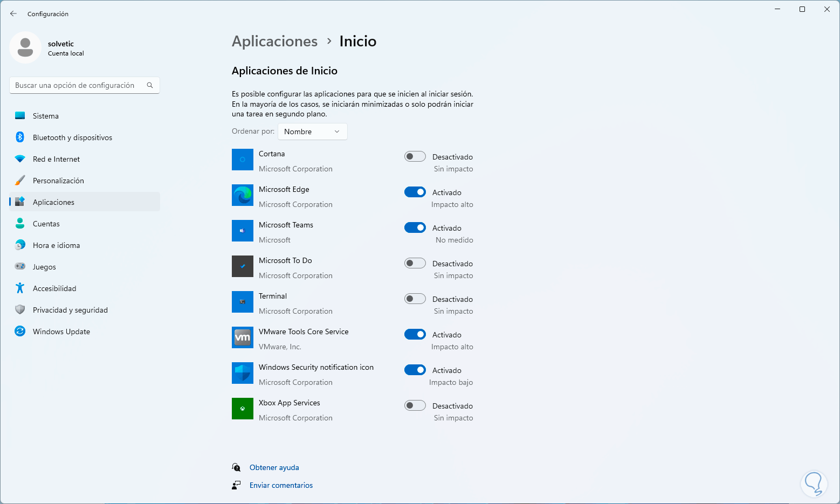Open Cuentas settings section
Screen dimensions: 840x504
point(85,224)
